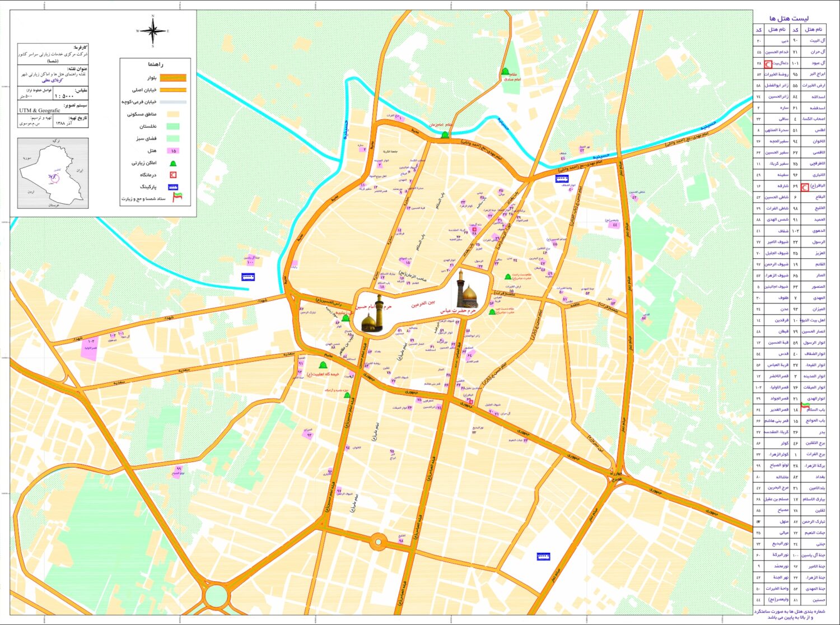Image resolution: width=840 pixels, height=625 pixels.
Task: Click شرکت مرکزی خدمات زیارتی employer text
Action: (53, 54)
